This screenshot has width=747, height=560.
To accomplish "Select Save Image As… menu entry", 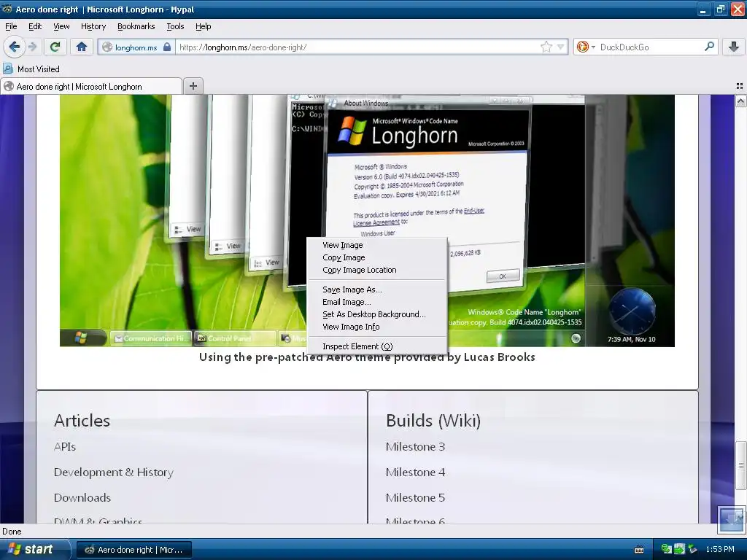I will [x=377, y=289].
